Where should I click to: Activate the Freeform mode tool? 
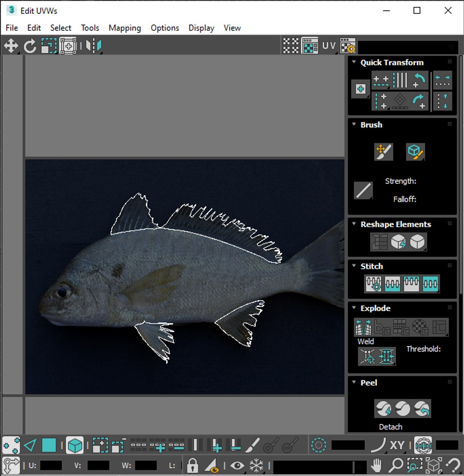point(68,46)
